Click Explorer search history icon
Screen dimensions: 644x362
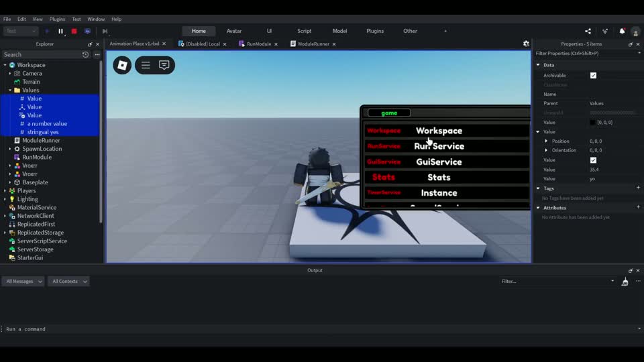pyautogui.click(x=85, y=54)
